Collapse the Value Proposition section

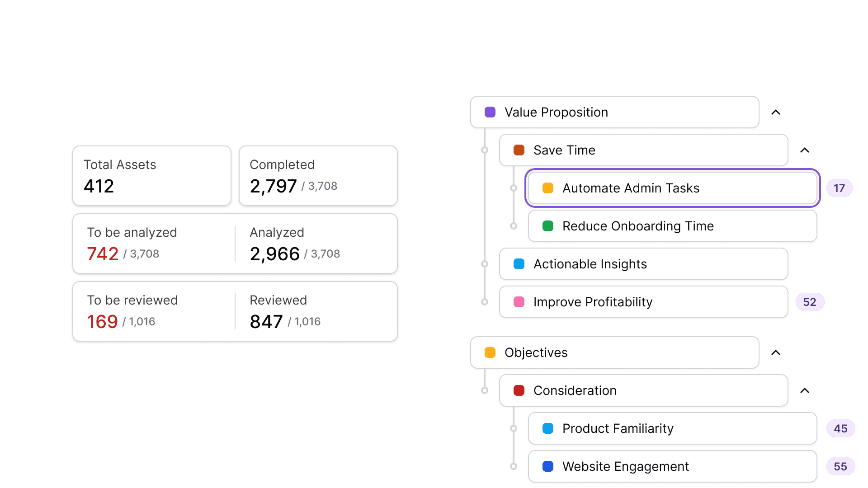[x=776, y=112]
